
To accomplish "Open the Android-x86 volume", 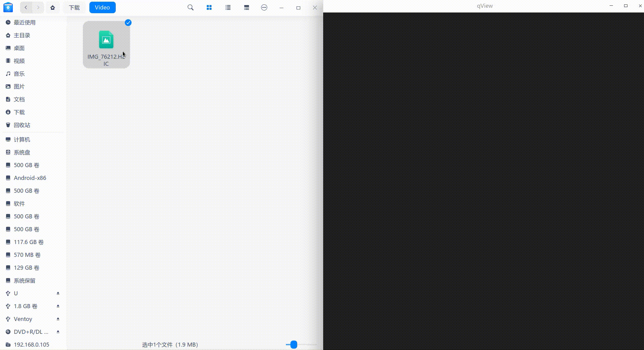I will [x=30, y=178].
